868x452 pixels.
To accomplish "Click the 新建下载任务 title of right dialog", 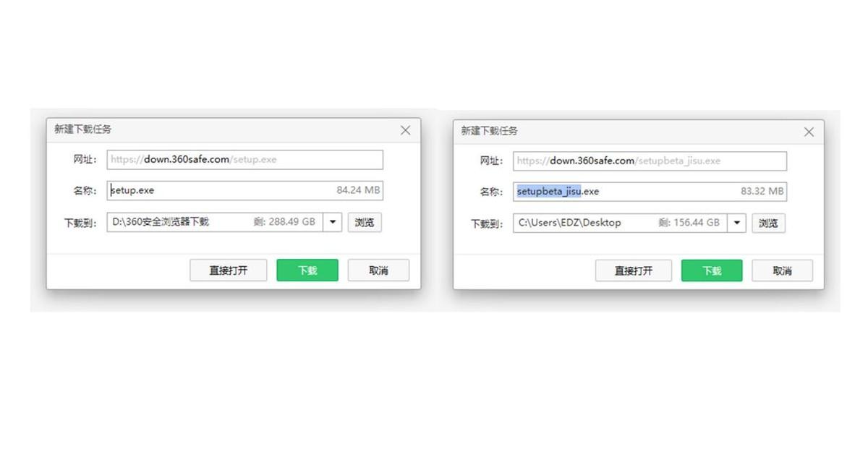I will [x=490, y=131].
